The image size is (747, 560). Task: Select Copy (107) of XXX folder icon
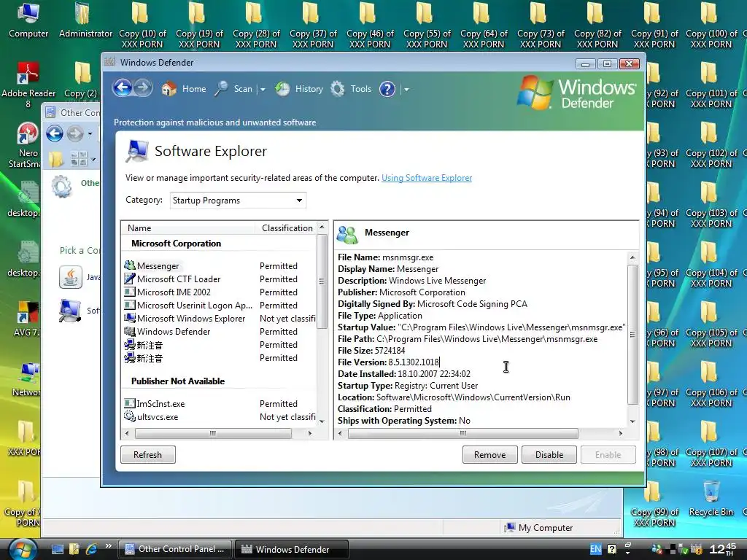[711, 444]
